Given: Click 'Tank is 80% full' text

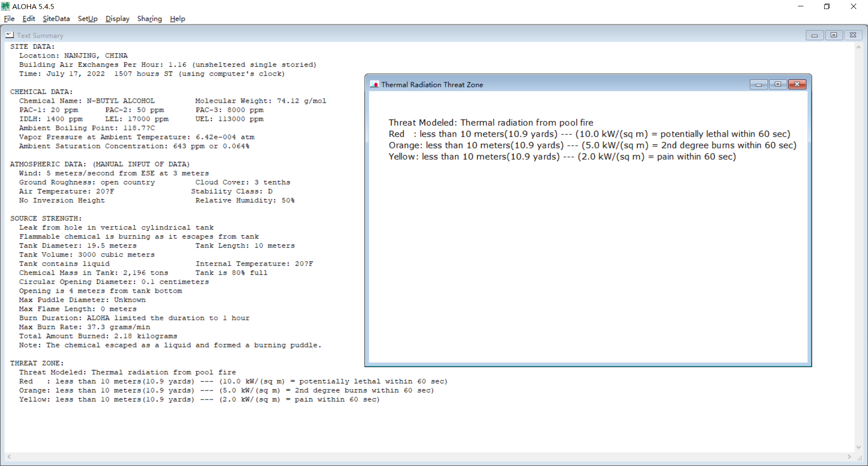Looking at the screenshot, I should (231, 273).
